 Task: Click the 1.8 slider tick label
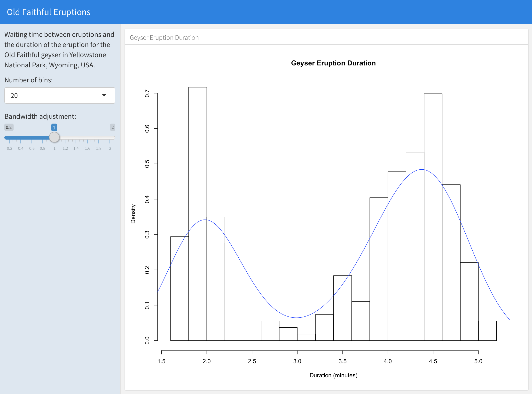pyautogui.click(x=99, y=148)
